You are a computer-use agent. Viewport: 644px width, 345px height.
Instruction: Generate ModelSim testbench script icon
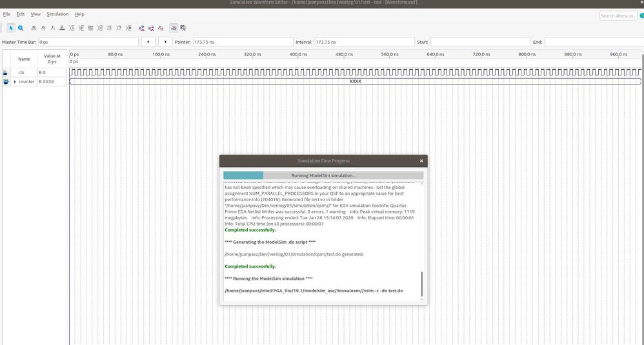pos(161,28)
